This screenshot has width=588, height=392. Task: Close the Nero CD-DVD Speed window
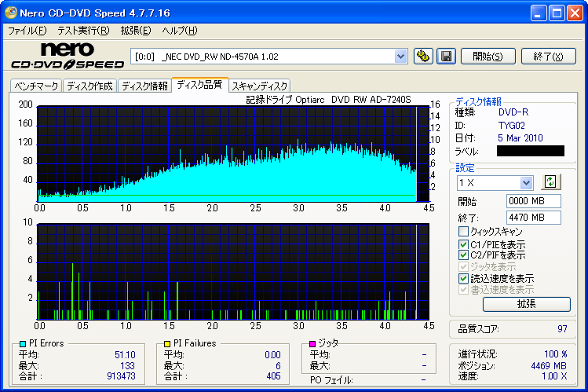[575, 13]
